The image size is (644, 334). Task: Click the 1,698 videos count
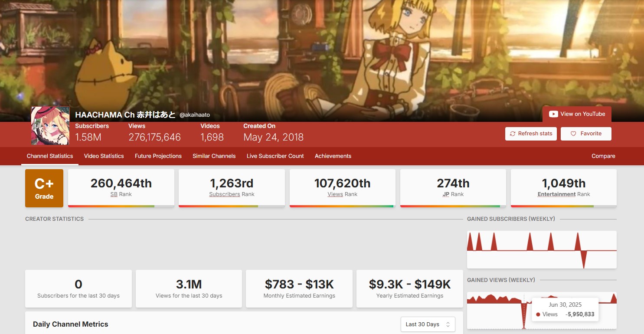point(212,138)
